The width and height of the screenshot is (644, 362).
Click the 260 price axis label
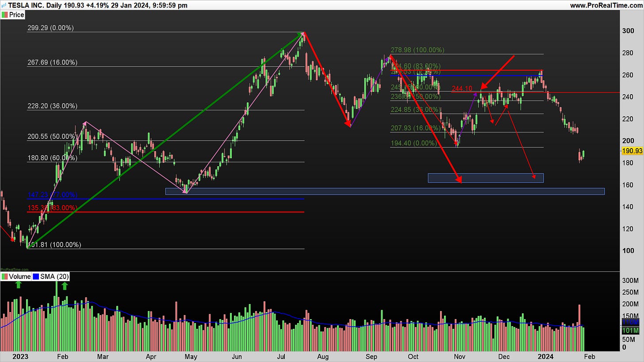point(628,75)
